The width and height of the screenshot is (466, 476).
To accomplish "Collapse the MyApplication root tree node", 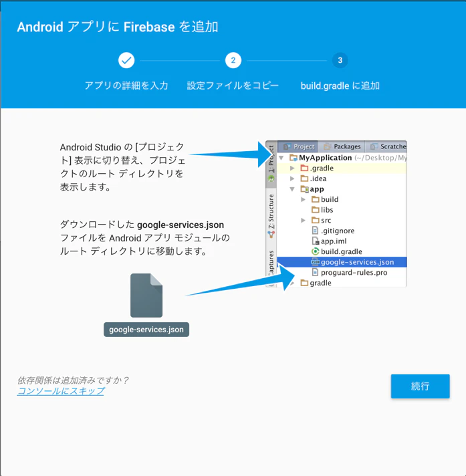I will 281,158.
